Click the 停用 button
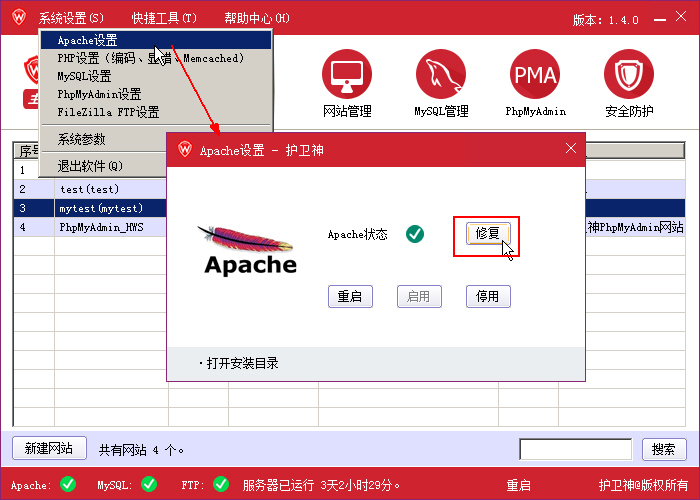This screenshot has height=500, width=700. pos(488,296)
